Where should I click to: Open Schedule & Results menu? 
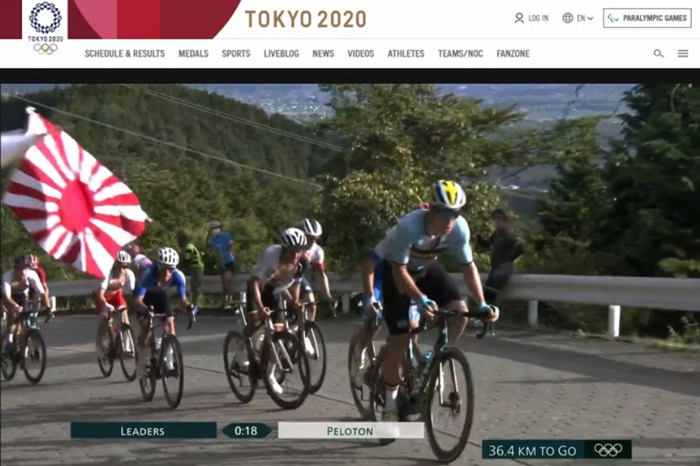[x=125, y=54]
